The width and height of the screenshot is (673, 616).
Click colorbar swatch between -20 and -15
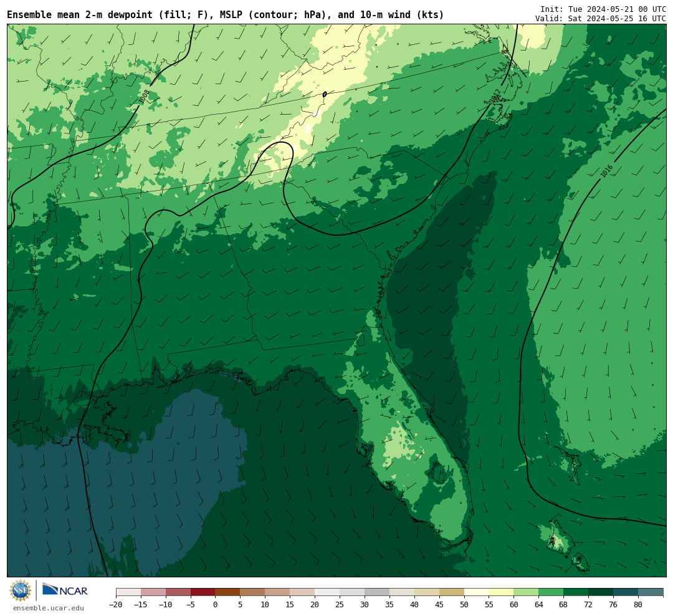(128, 592)
